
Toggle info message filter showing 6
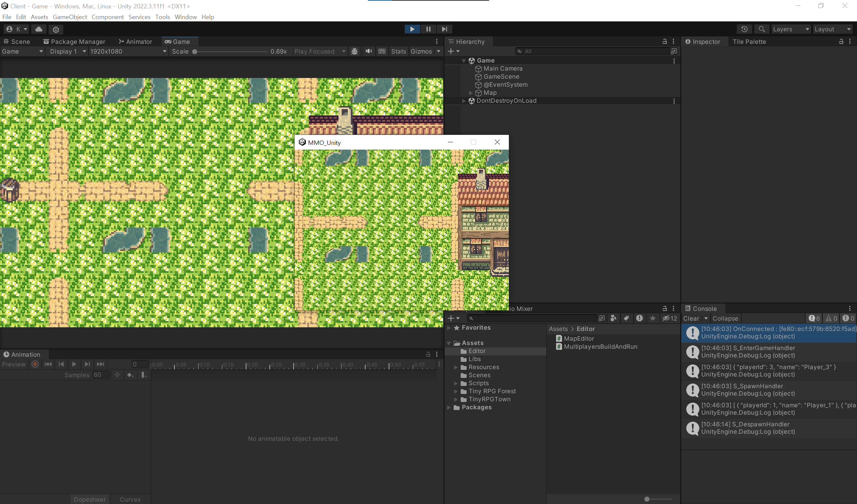coord(814,318)
